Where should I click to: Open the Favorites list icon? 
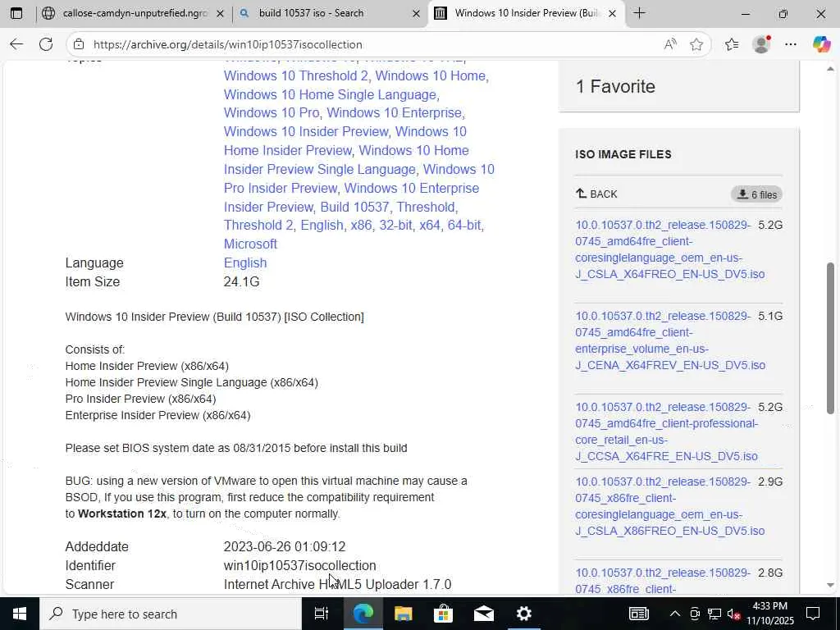pyautogui.click(x=732, y=44)
